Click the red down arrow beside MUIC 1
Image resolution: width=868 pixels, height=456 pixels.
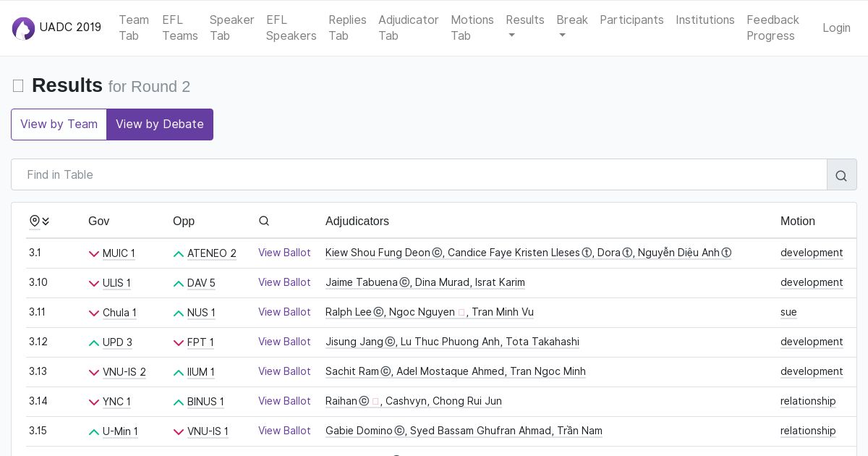(x=94, y=254)
